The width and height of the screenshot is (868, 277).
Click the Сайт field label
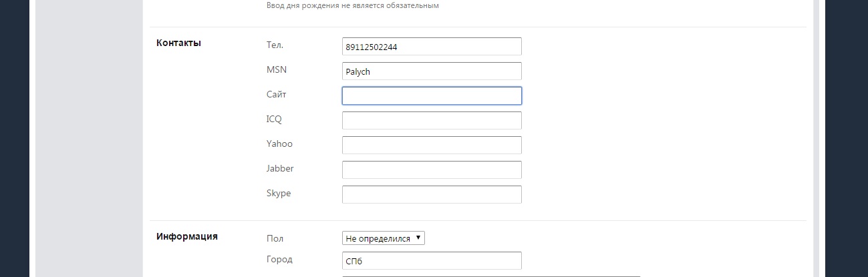277,94
